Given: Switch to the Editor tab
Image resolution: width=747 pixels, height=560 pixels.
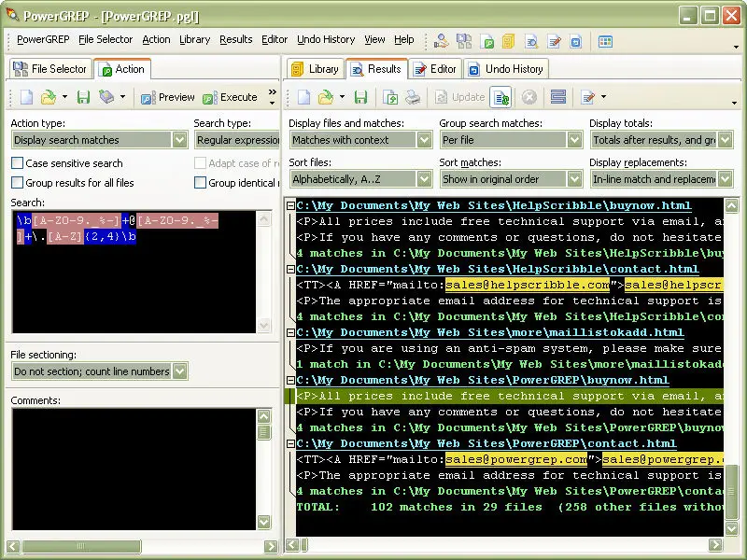Looking at the screenshot, I should [x=435, y=69].
